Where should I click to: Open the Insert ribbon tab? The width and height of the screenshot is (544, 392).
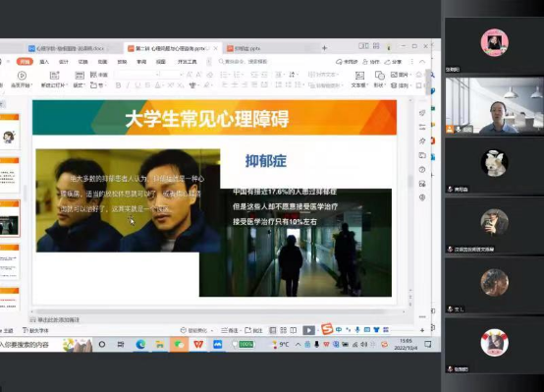tap(44, 62)
